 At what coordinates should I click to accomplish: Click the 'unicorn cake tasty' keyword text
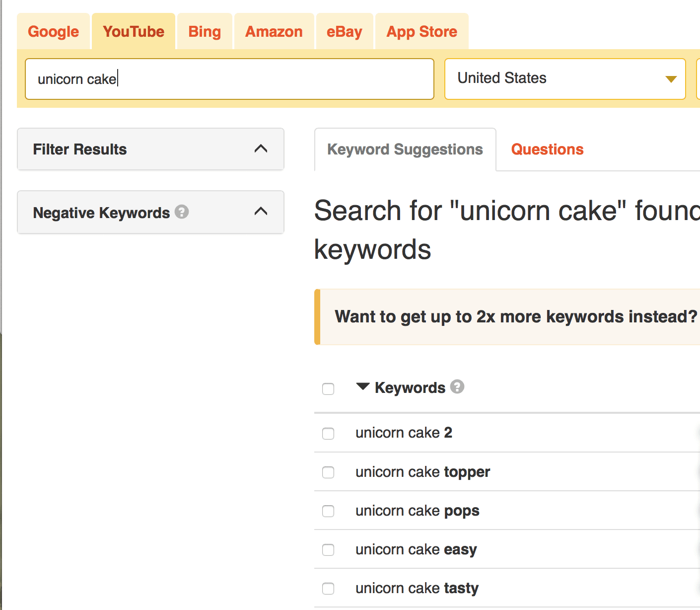417,588
